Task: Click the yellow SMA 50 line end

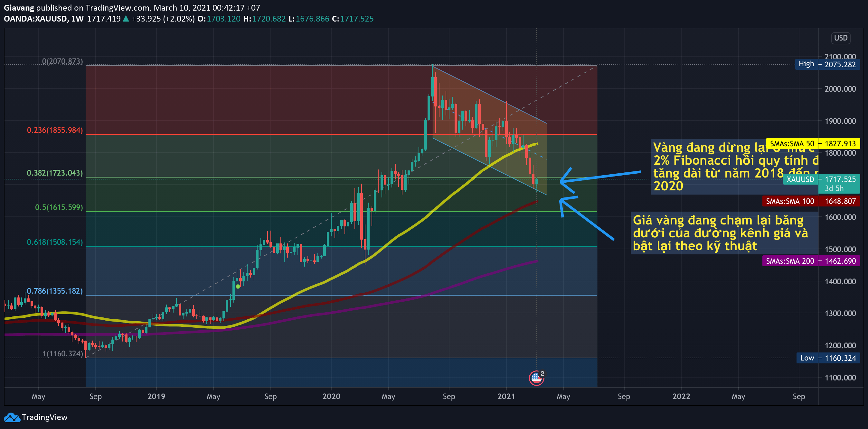Action: click(537, 144)
